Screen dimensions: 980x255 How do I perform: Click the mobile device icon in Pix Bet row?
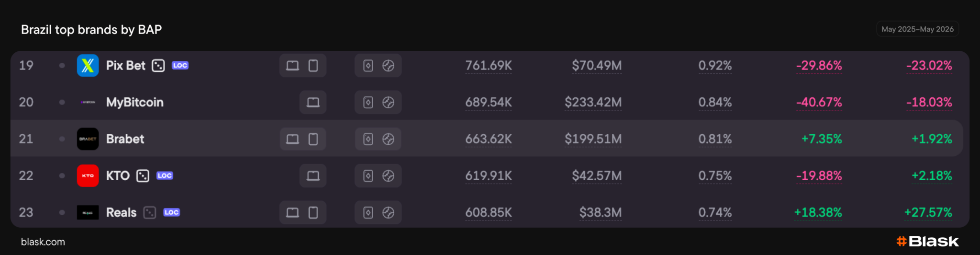point(313,66)
